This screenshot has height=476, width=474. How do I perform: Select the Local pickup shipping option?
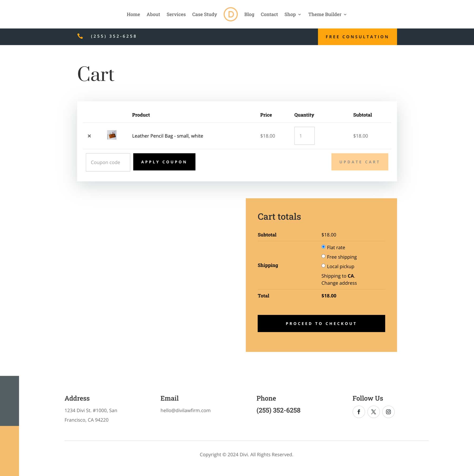coord(323,266)
